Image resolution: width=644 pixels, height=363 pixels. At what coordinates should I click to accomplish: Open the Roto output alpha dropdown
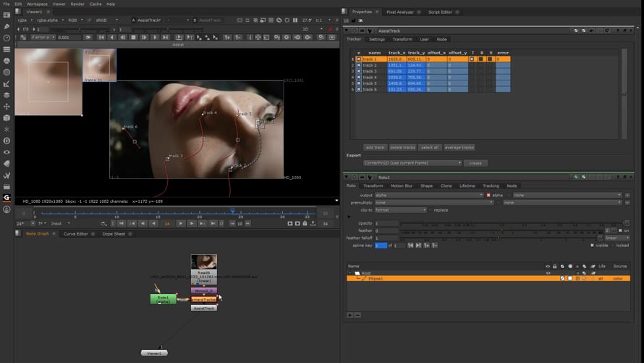pyautogui.click(x=428, y=195)
